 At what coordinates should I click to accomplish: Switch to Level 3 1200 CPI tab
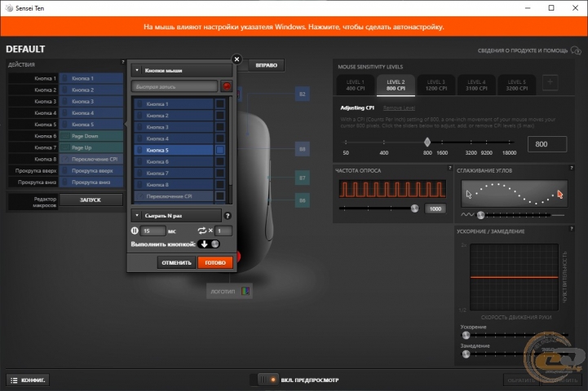[x=436, y=85]
